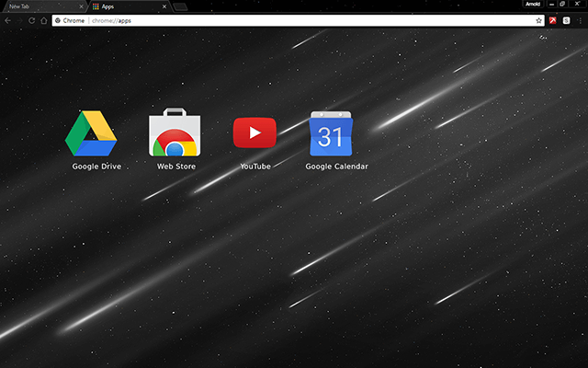
Task: Close the Apps tab
Action: [164, 6]
